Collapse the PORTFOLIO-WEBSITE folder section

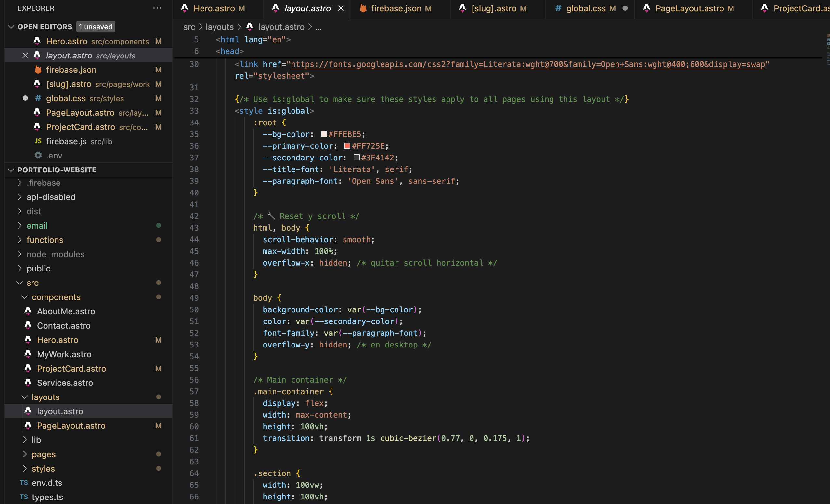(x=11, y=170)
